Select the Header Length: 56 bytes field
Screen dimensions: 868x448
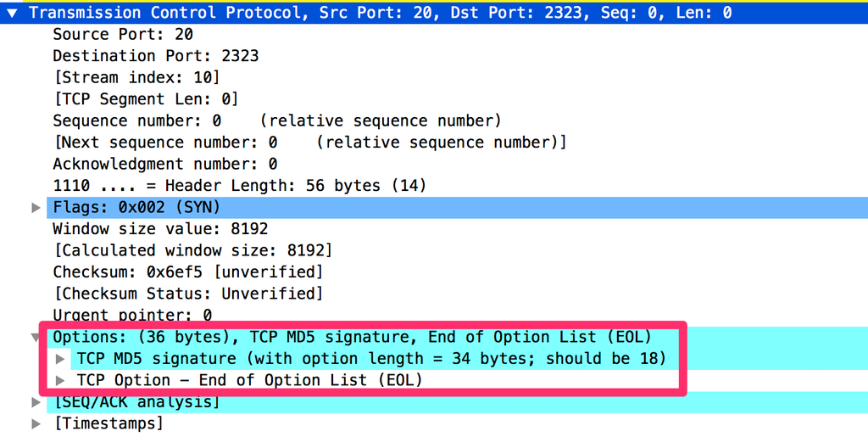240,186
